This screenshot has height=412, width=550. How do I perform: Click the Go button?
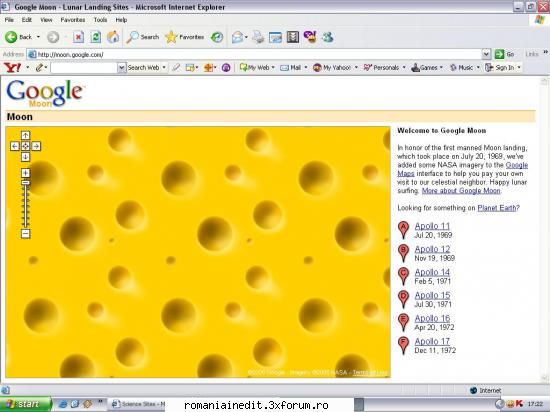[504, 54]
